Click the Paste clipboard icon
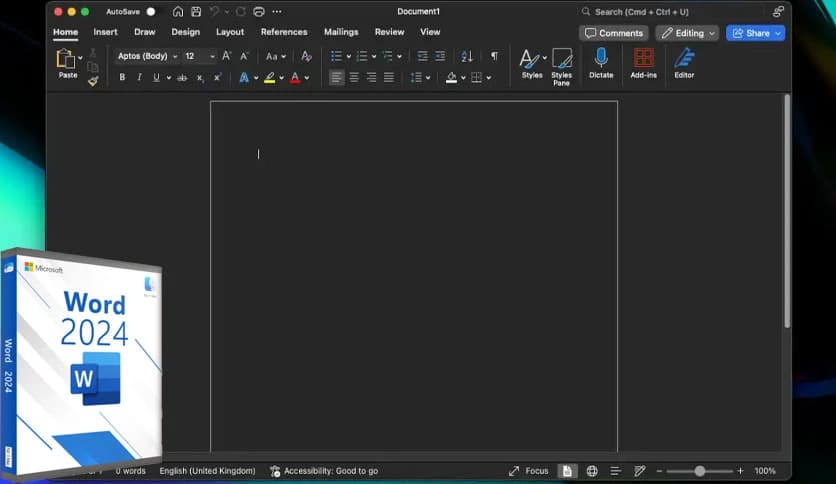Screen dimensions: 836x484 click(x=66, y=59)
